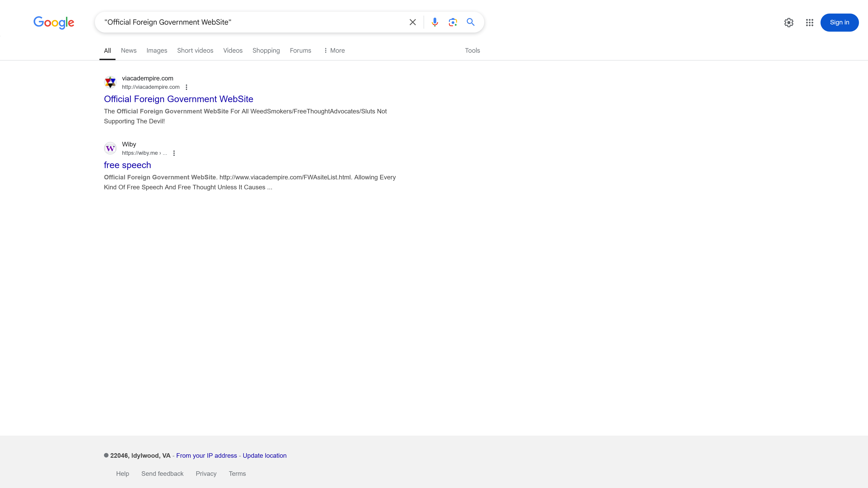Open Google apps grid icon
This screenshot has height=488, width=868.
pyautogui.click(x=809, y=23)
